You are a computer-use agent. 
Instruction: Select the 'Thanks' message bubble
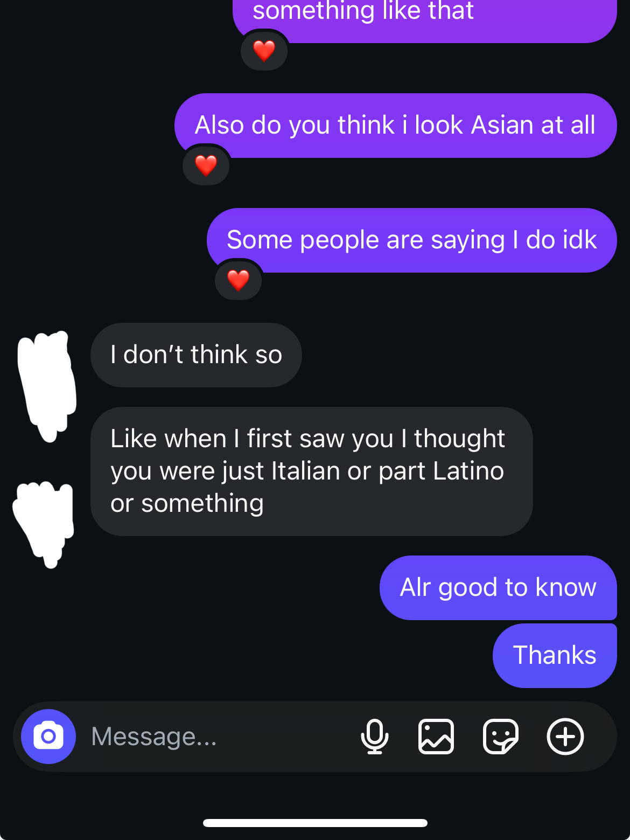coord(555,655)
